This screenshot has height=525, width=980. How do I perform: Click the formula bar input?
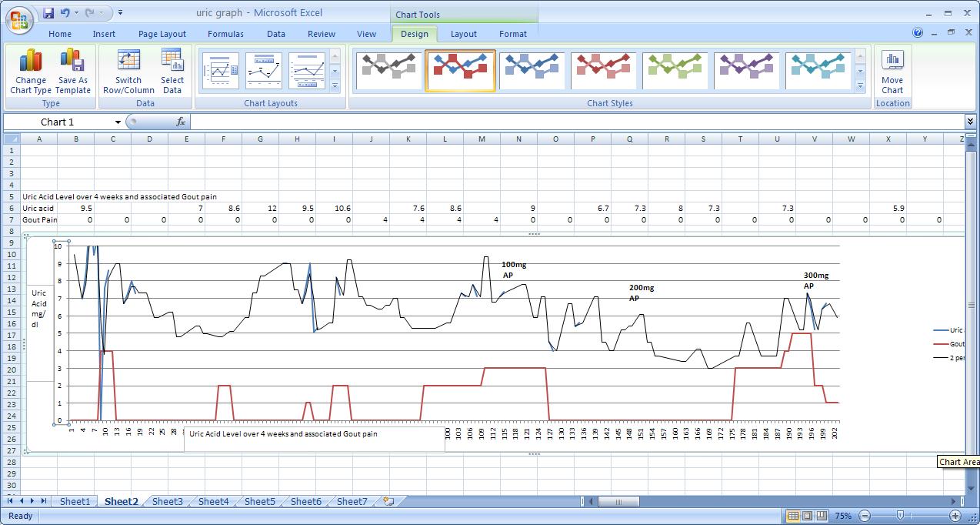(577, 122)
